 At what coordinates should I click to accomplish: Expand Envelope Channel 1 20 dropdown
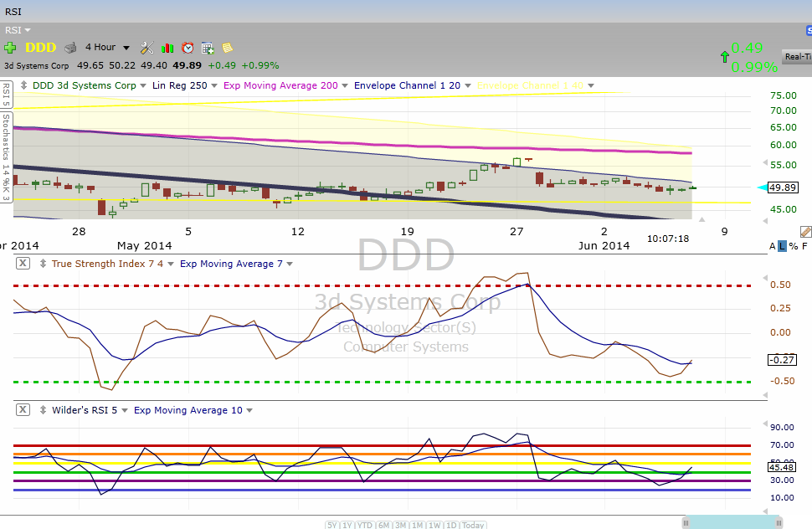tap(468, 86)
